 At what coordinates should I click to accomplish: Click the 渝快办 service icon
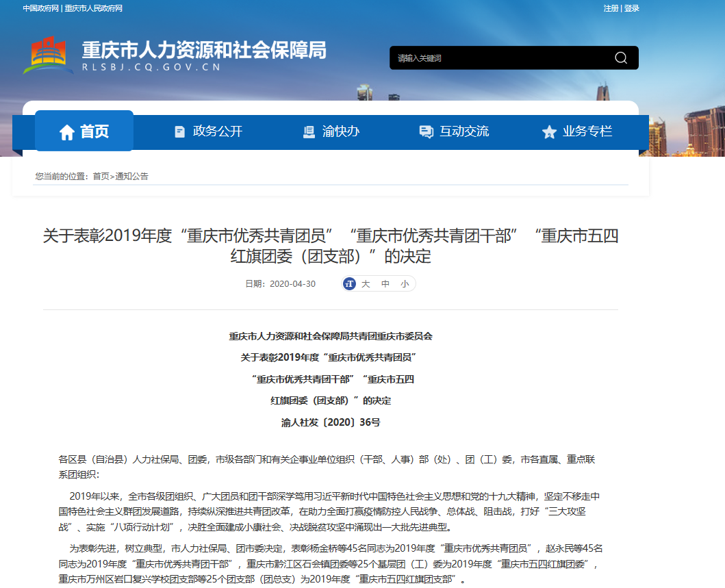pos(309,132)
